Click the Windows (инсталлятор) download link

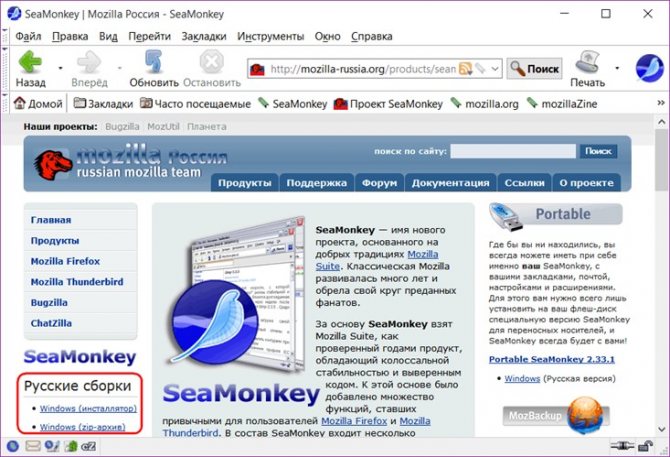[87, 409]
